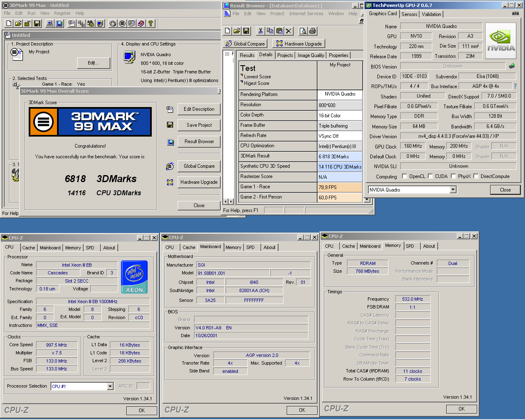Click the left scroll arrow under Result Browser tree
This screenshot has width=525, height=420.
pos(225,201)
